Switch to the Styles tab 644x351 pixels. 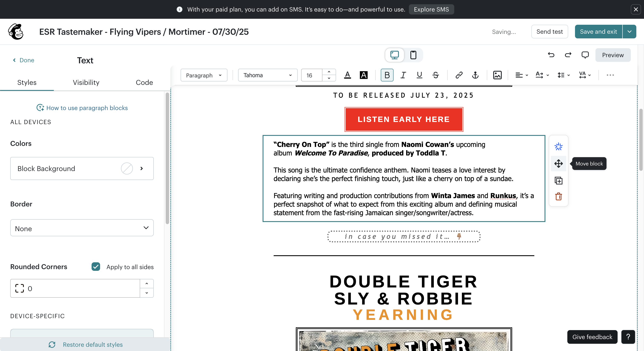(27, 82)
